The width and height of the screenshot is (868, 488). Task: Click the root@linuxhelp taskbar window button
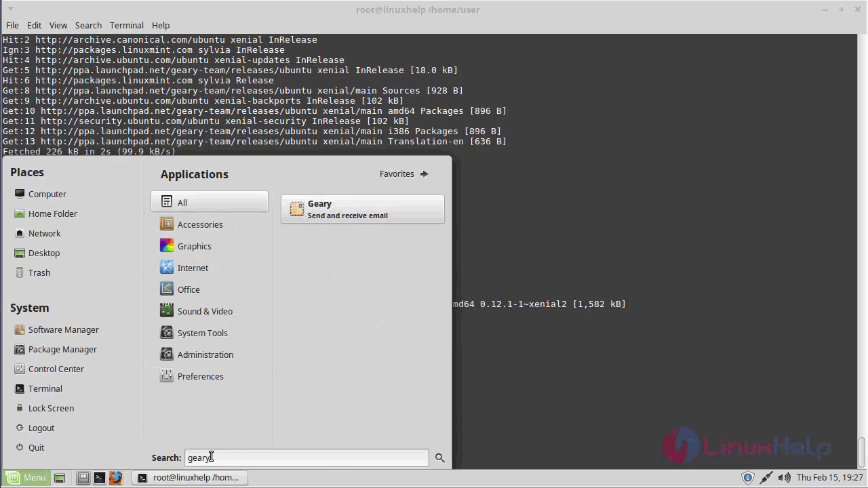[189, 478]
